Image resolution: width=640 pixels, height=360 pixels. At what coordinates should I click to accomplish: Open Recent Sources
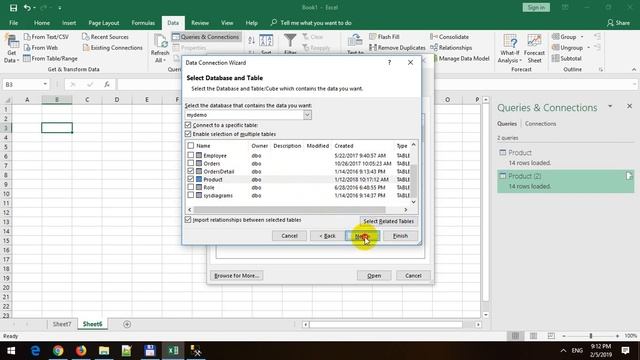tap(106, 37)
